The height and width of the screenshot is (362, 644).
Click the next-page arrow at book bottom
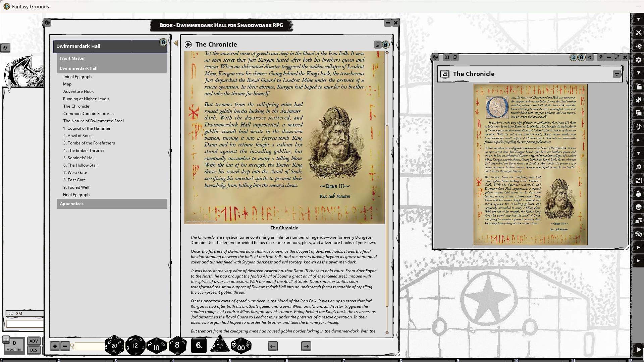pyautogui.click(x=306, y=346)
